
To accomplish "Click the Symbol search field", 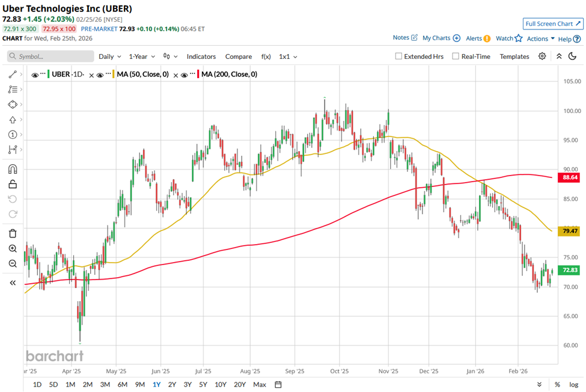I will click(x=51, y=57).
